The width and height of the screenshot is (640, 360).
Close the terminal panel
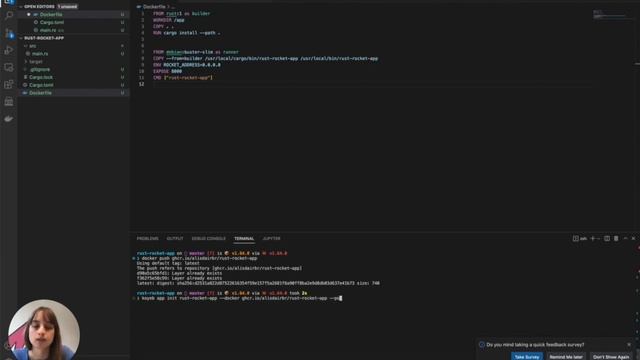click(x=633, y=238)
